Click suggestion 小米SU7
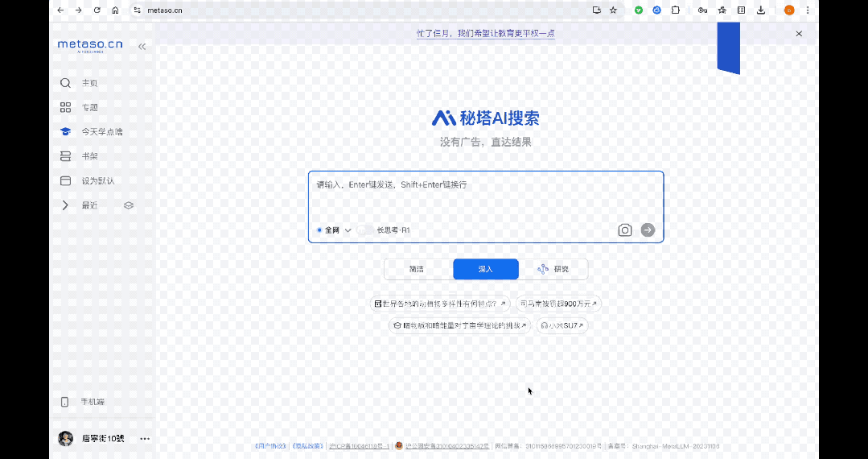The height and width of the screenshot is (459, 868). coord(562,325)
